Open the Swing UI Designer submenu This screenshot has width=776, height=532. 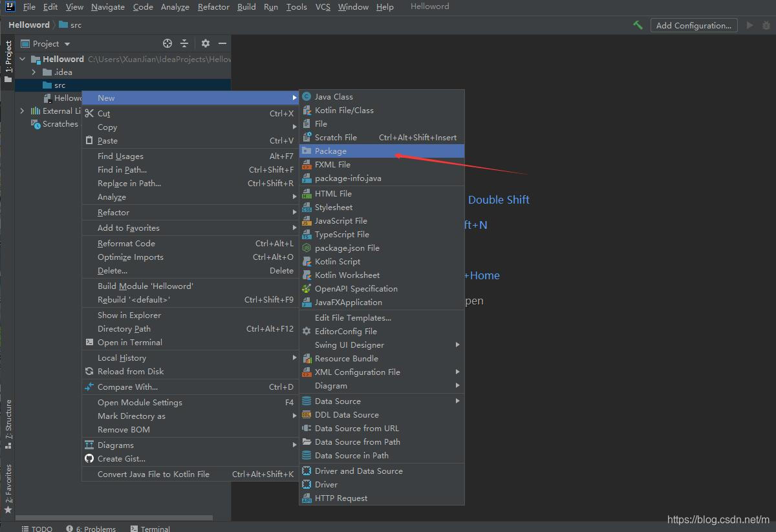382,345
